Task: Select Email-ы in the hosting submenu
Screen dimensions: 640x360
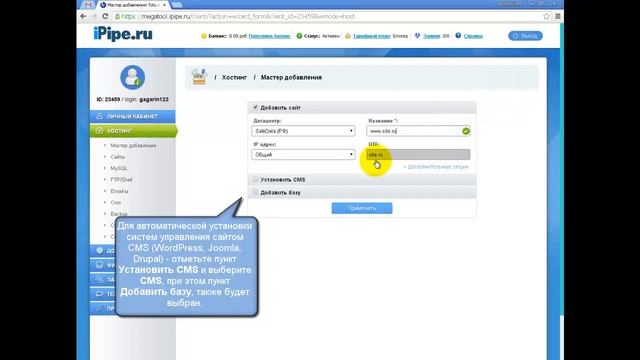Action: (x=119, y=191)
